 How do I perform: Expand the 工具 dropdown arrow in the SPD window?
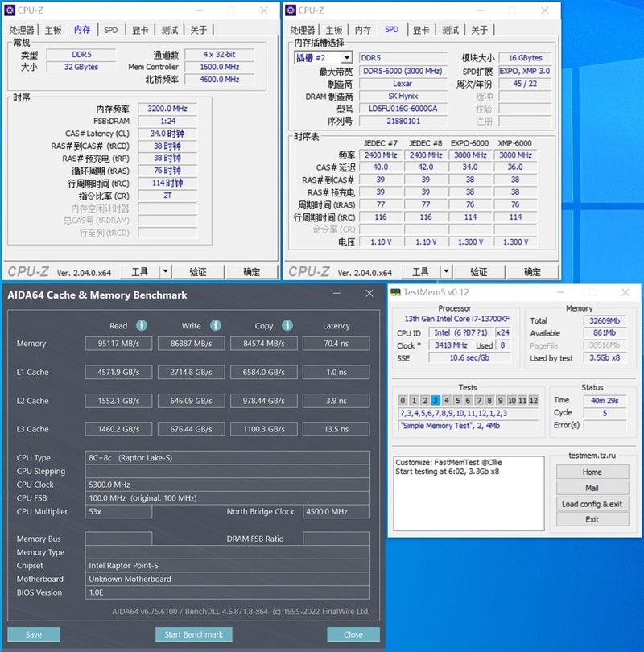pyautogui.click(x=445, y=272)
